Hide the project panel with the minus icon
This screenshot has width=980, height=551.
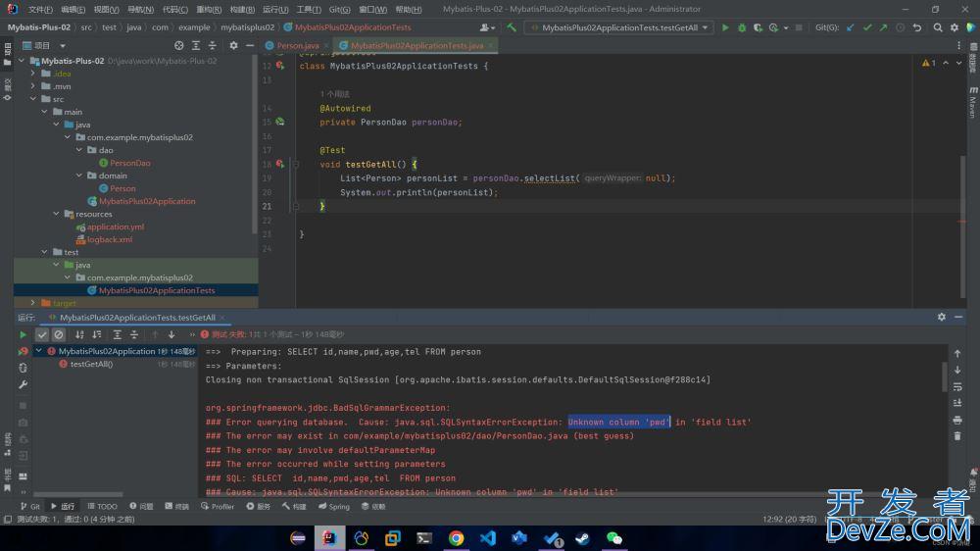coord(249,46)
